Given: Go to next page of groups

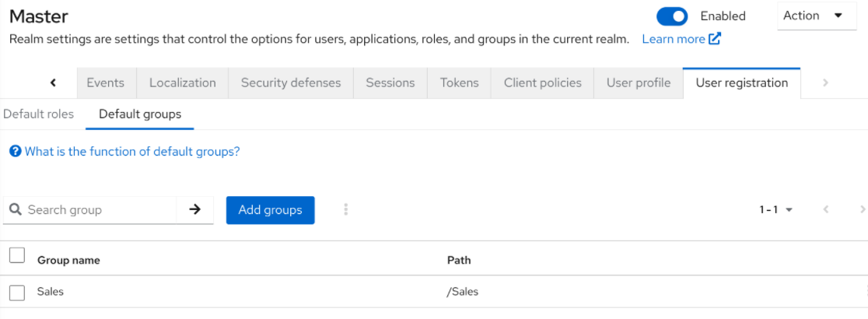Looking at the screenshot, I should tap(862, 210).
